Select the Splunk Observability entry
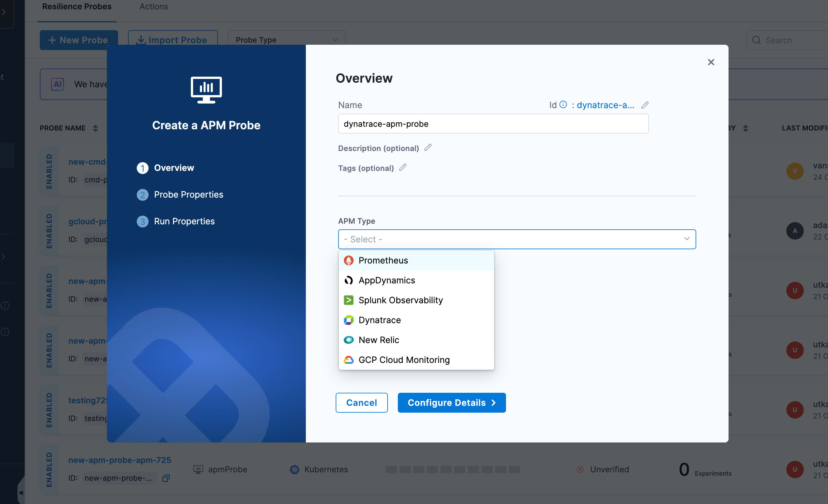The height and width of the screenshot is (504, 828). click(x=401, y=300)
